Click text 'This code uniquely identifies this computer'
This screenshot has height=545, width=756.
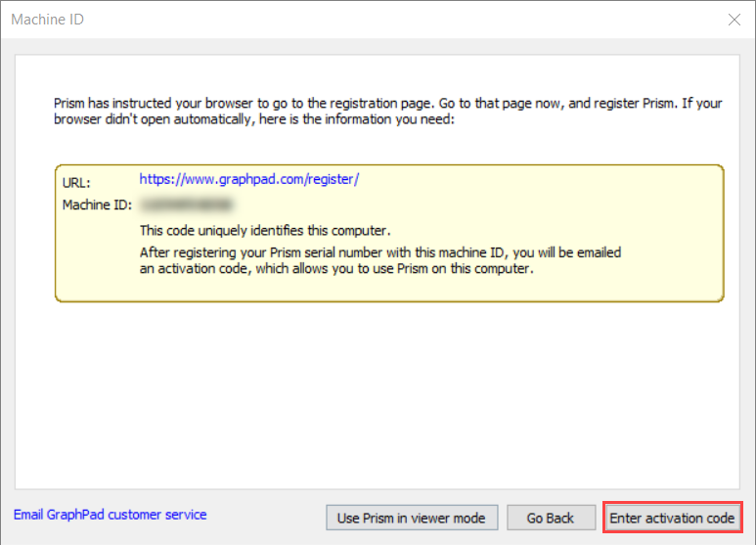(265, 231)
